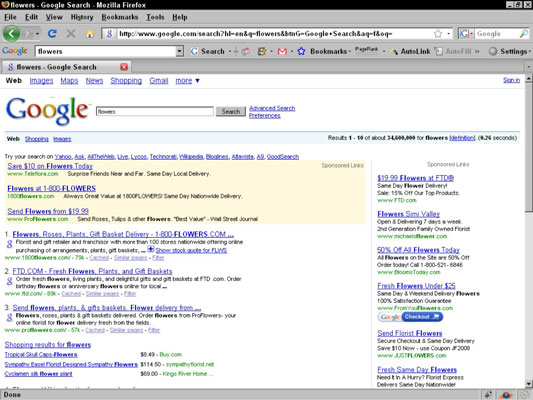Click the vertical scrollbar down arrow
The image size is (533, 400).
pyautogui.click(x=529, y=384)
